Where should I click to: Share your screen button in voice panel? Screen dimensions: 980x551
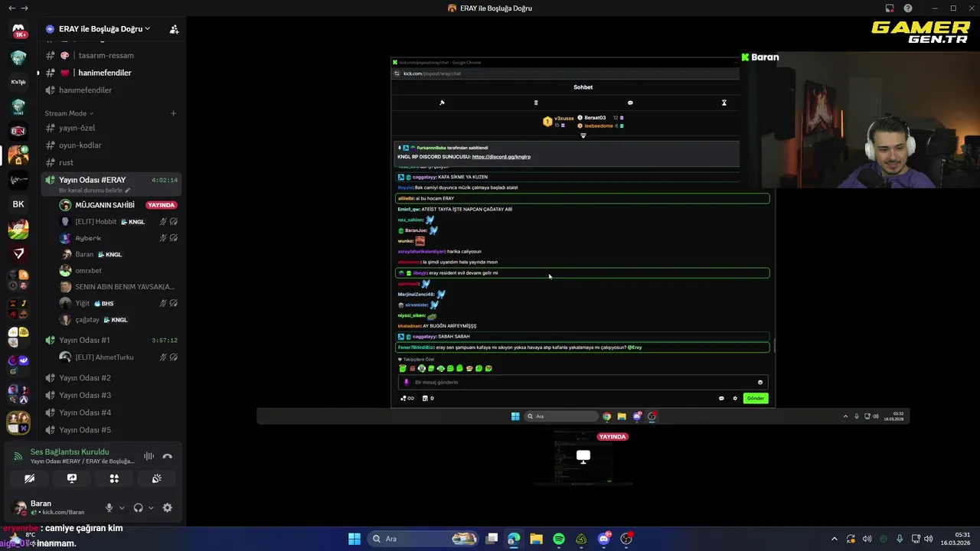[x=72, y=478]
